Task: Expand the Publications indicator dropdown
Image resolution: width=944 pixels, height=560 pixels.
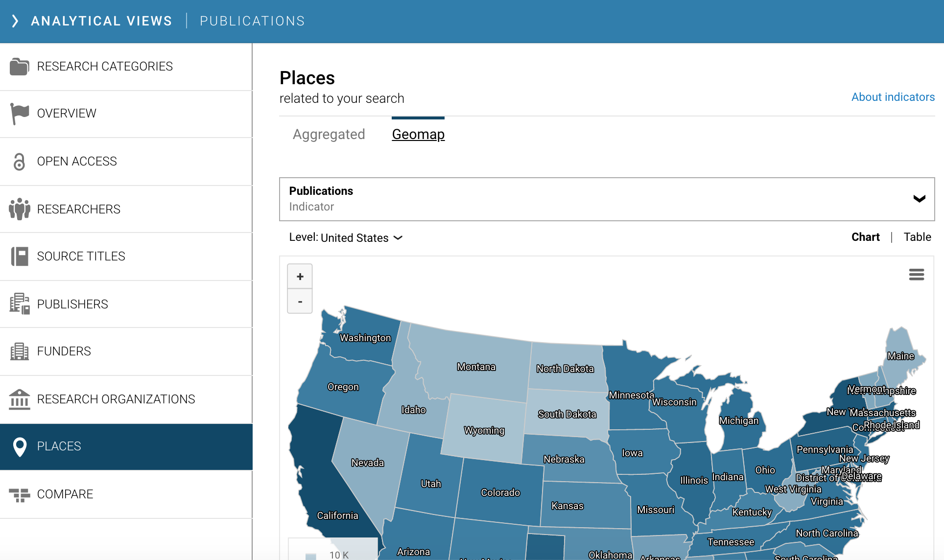Action: 919,199
